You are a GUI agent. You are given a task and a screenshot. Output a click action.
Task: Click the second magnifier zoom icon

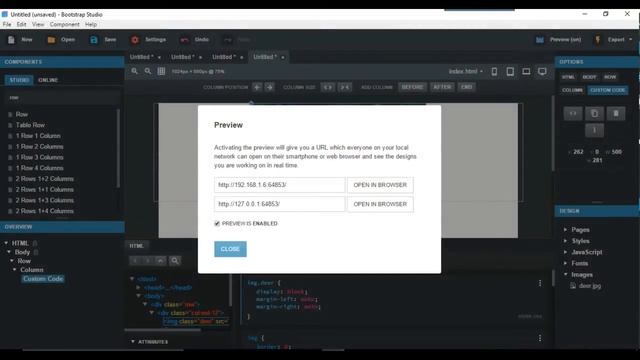point(148,71)
